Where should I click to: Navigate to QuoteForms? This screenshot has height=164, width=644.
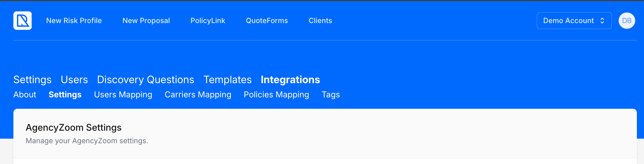coord(267,20)
